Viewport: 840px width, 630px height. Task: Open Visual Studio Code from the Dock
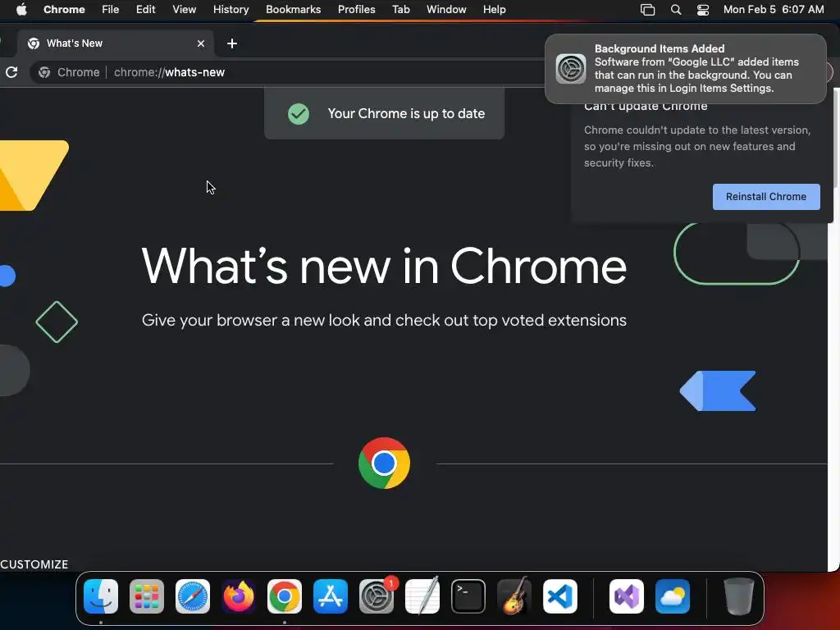559,596
